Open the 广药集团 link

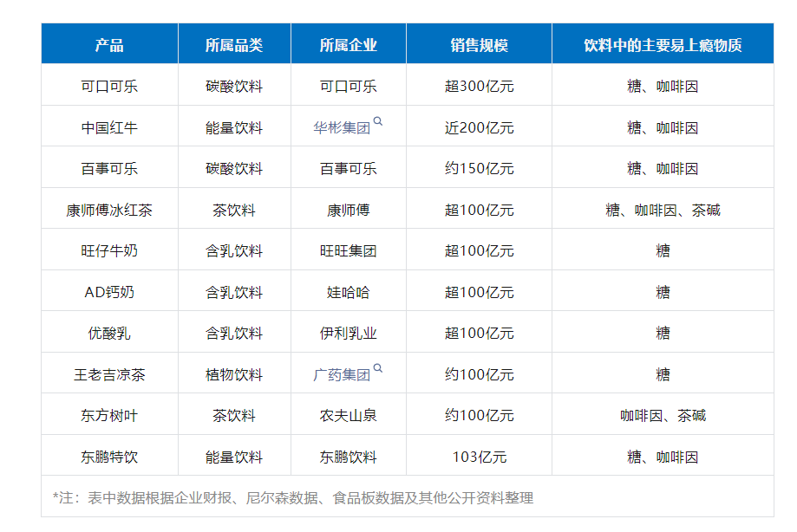(342, 375)
